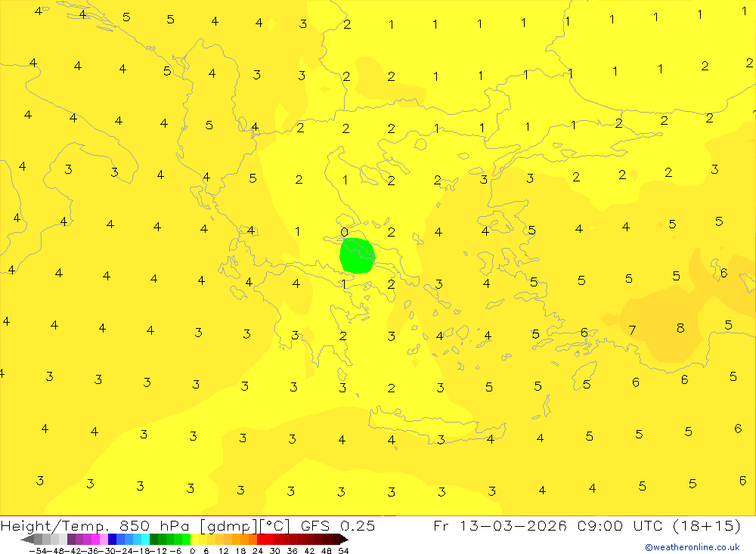Click the '(18+15)' forecast run label
The width and height of the screenshot is (756, 554).
click(x=706, y=526)
